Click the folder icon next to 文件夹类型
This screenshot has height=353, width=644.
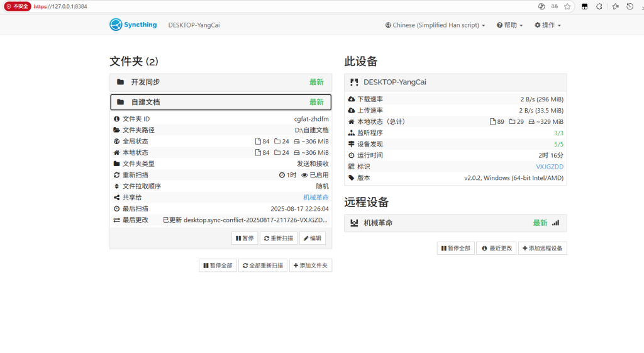pyautogui.click(x=116, y=164)
